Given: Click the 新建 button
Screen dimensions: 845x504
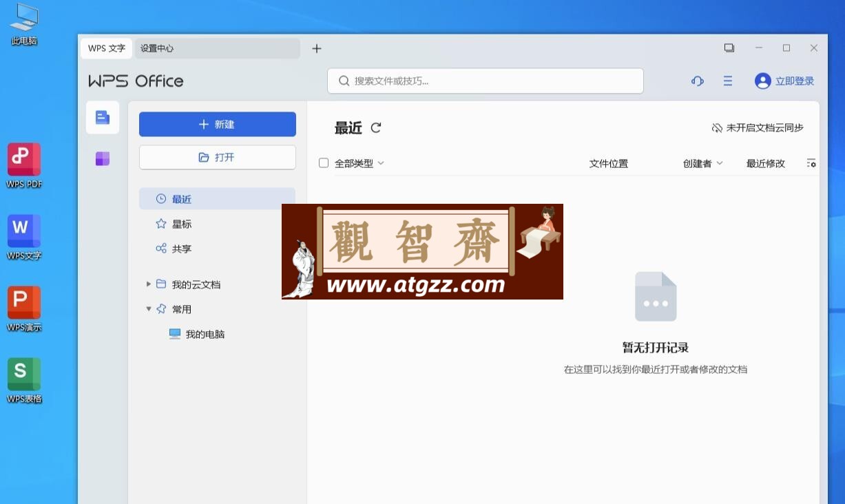Looking at the screenshot, I should (x=218, y=125).
